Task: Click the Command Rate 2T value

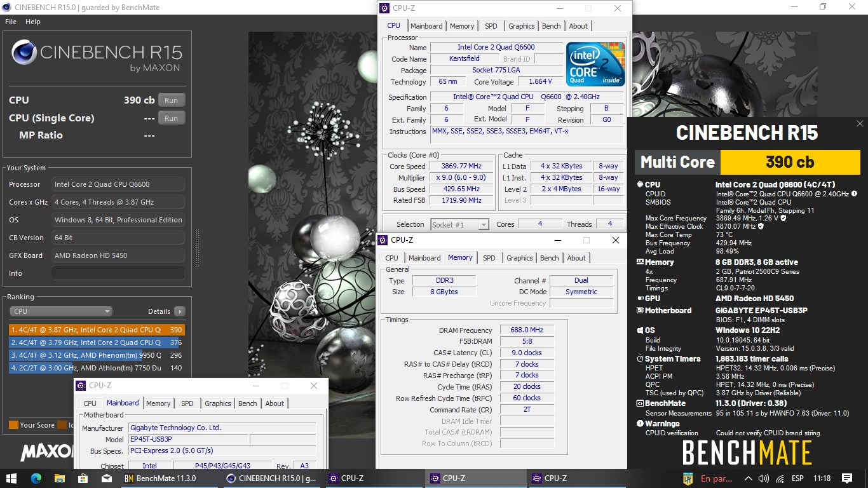Action: point(527,410)
